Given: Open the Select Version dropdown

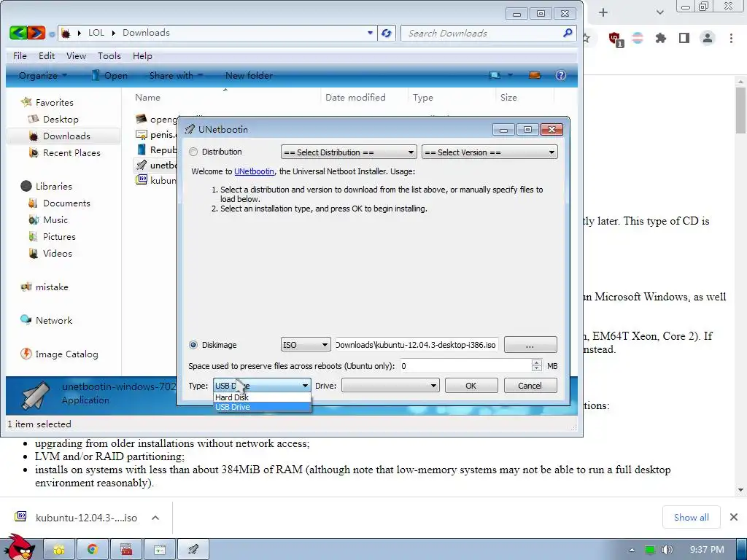Looking at the screenshot, I should tap(489, 152).
